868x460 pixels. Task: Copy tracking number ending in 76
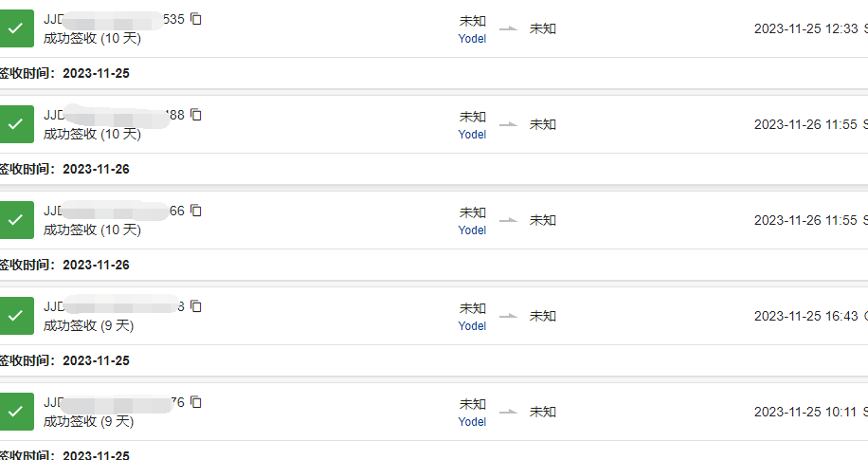[x=196, y=402]
